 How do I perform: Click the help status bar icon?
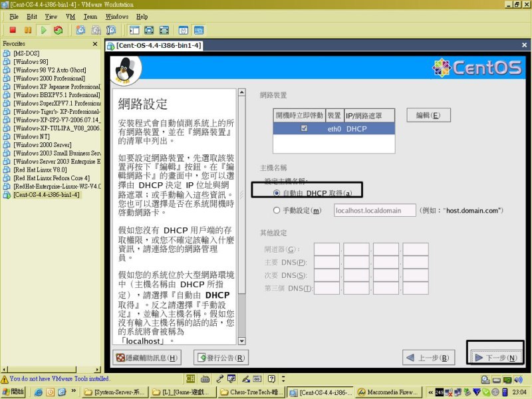[271, 378]
